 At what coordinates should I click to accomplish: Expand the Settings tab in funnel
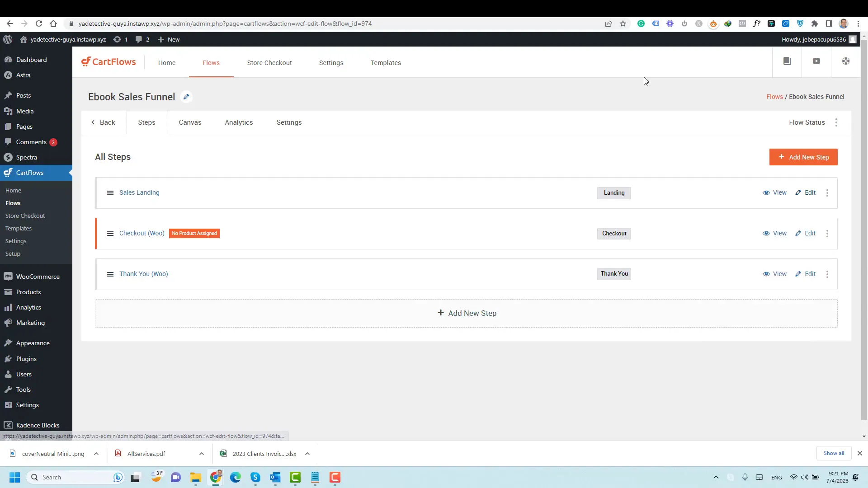288,122
